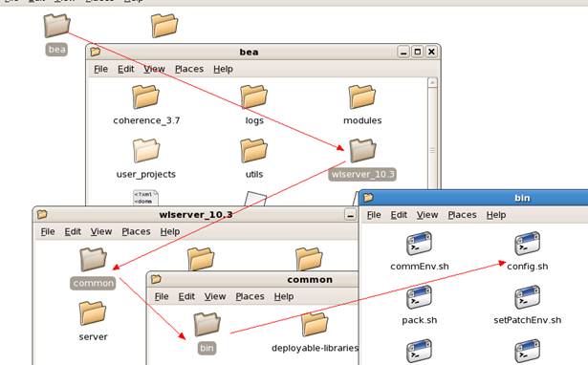Open View menu in common window
This screenshot has width=588, height=365.
pyautogui.click(x=215, y=296)
